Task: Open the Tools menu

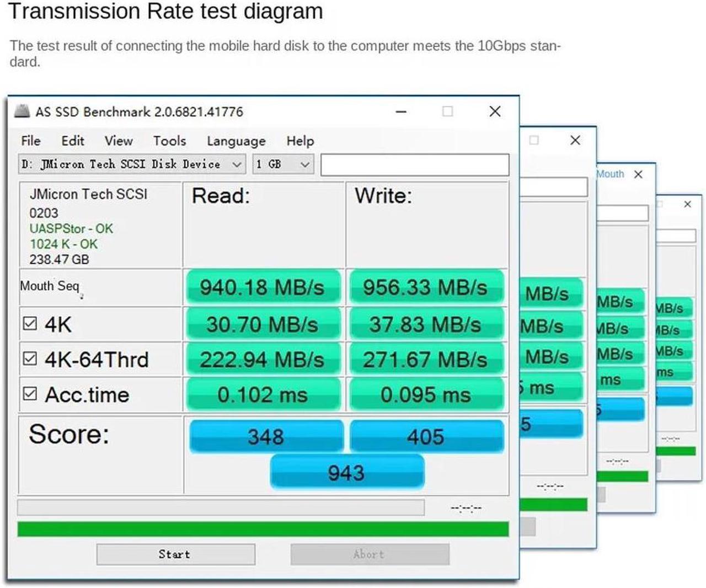Action: (x=169, y=141)
